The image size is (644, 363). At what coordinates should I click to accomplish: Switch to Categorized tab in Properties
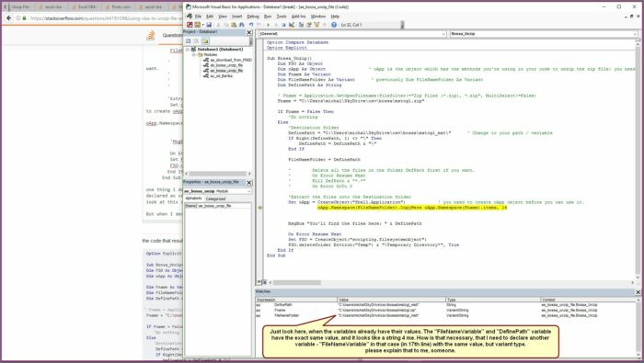215,199
